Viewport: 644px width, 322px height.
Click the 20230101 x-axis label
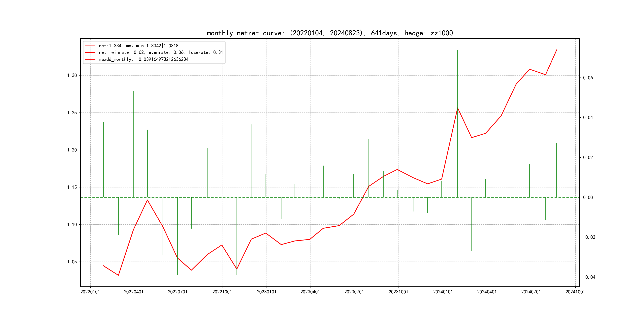click(x=267, y=292)
